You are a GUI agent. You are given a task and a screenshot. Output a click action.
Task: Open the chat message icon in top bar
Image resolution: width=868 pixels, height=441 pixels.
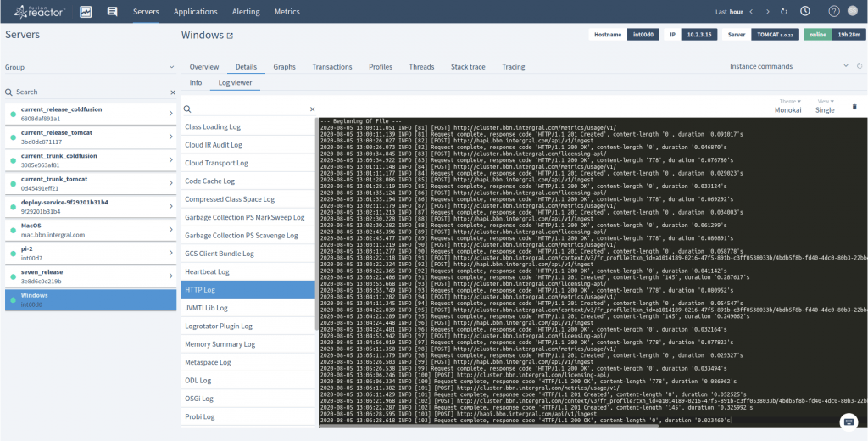tap(113, 12)
